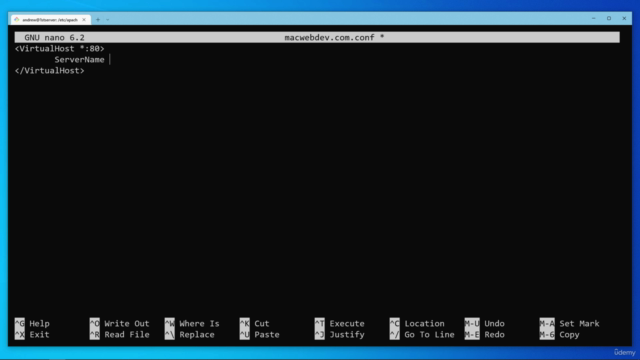Viewport: 640px width, 360px height.
Task: Click the ^\ Replace shortcut
Action: click(190, 335)
